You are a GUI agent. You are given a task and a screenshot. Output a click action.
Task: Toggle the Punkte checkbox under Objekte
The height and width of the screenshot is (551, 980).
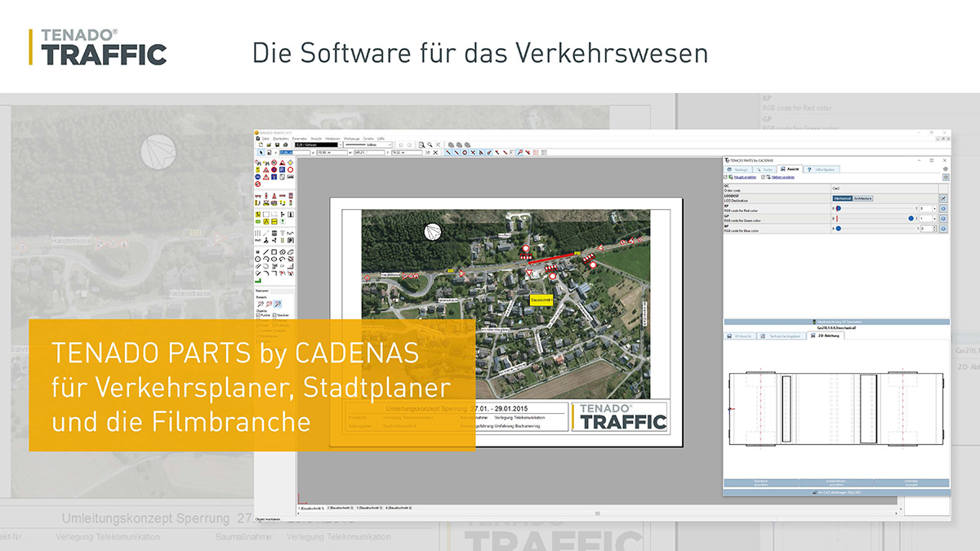click(258, 315)
